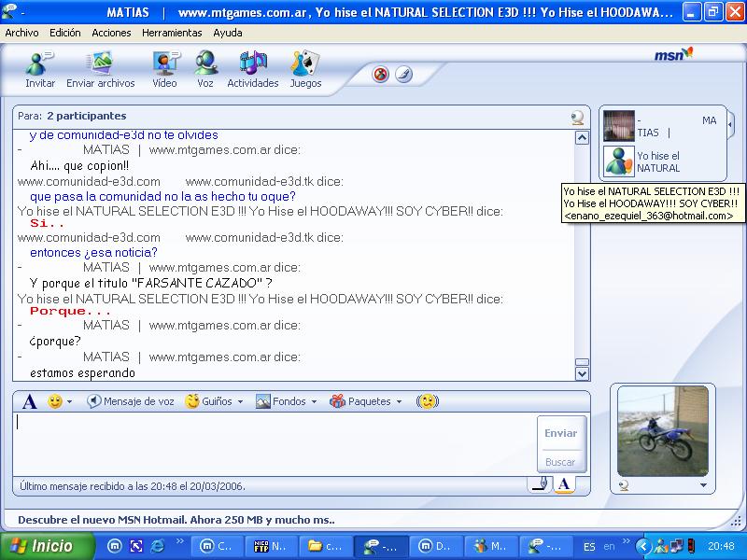Open the Guiños winks icon

pyautogui.click(x=192, y=401)
